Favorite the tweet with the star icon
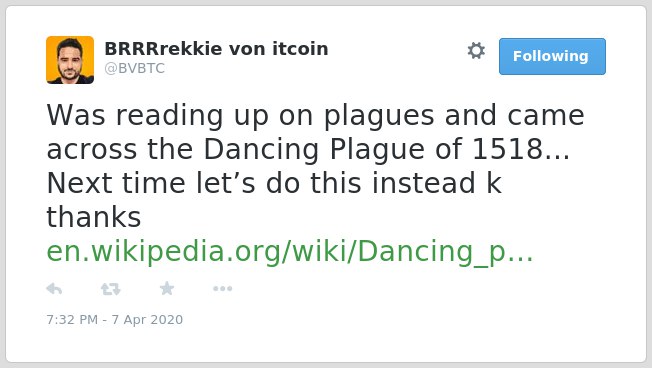The height and width of the screenshot is (368, 652). tap(167, 288)
